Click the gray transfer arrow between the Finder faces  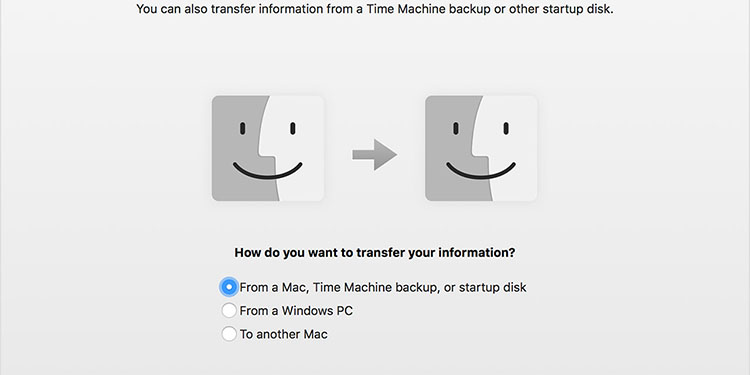(375, 154)
